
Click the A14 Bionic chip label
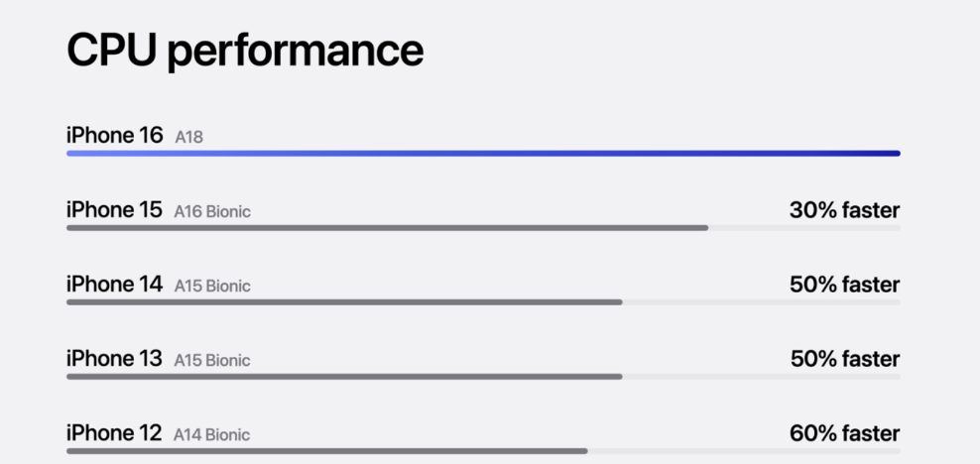click(212, 434)
